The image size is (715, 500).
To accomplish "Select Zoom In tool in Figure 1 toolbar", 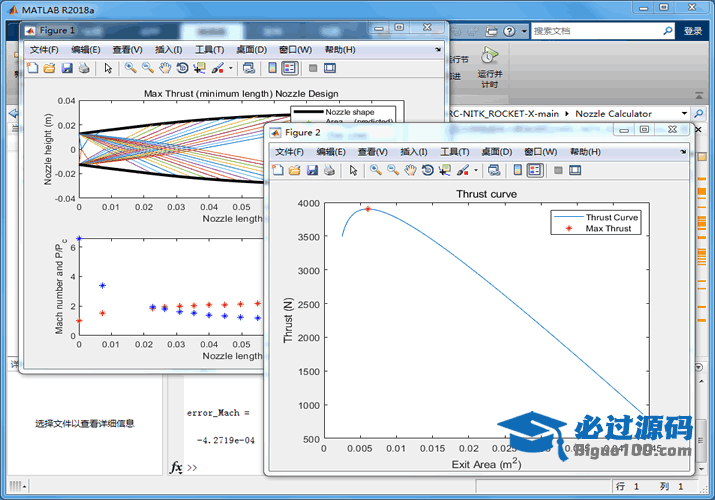I will coord(130,68).
